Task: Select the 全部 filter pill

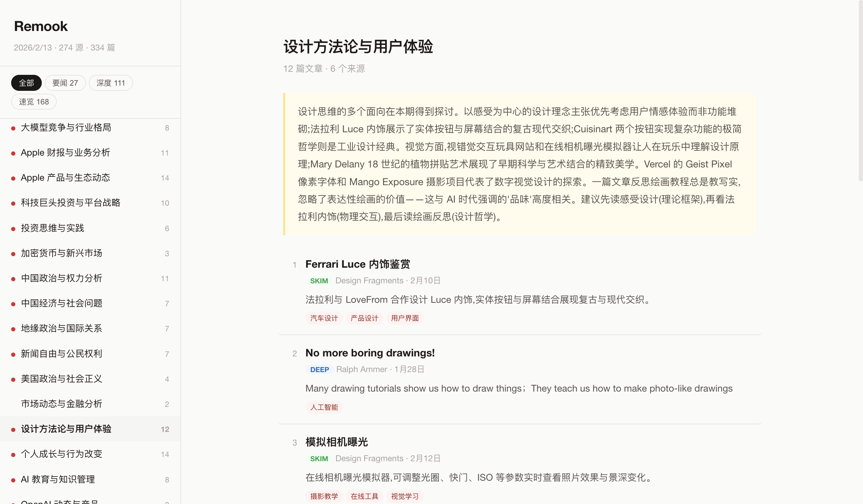Action: coord(26,83)
